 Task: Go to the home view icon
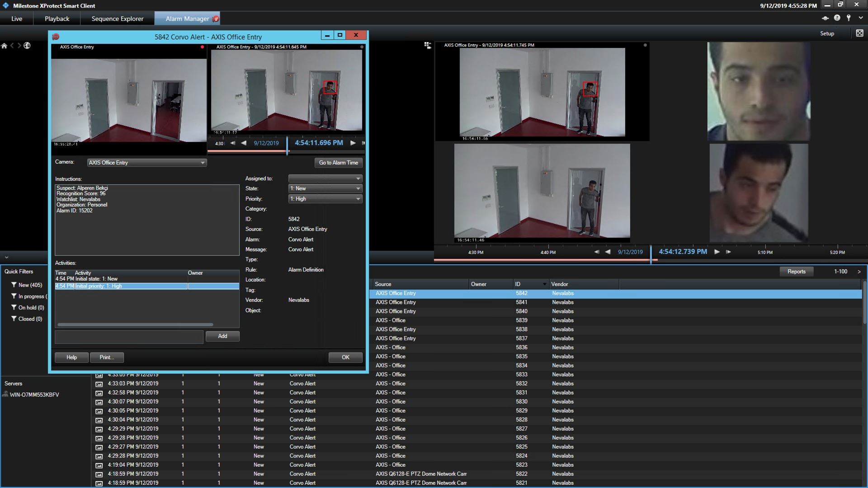point(4,46)
